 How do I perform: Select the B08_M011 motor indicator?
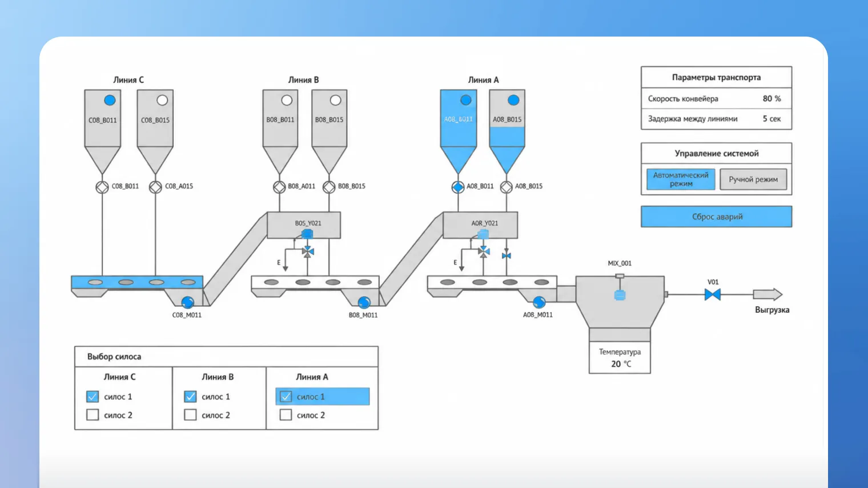click(364, 302)
